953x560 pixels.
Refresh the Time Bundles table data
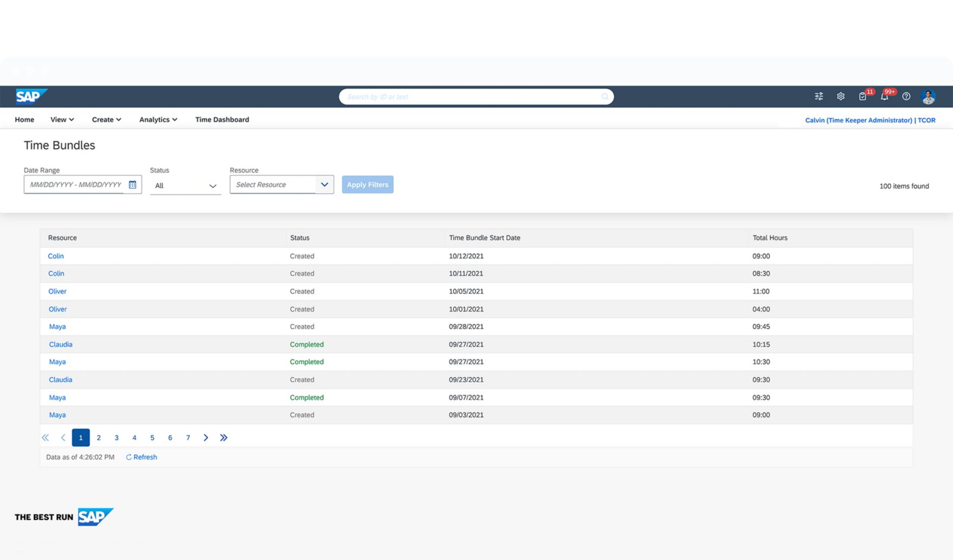click(x=142, y=457)
